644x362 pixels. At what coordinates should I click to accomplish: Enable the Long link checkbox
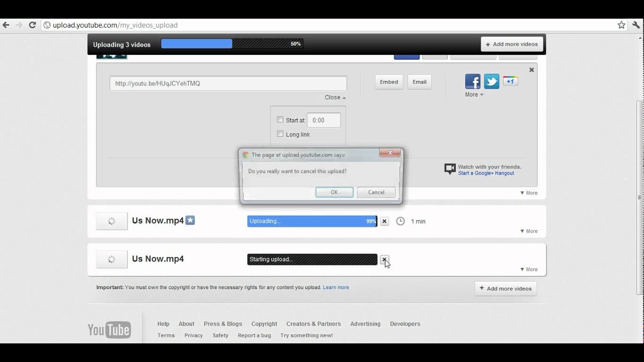pyautogui.click(x=280, y=134)
